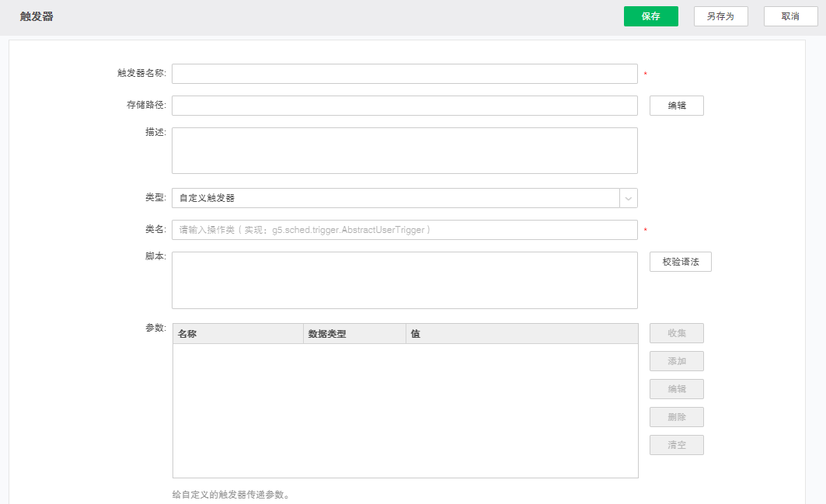Click the 触发器名称 input field

tap(404, 74)
